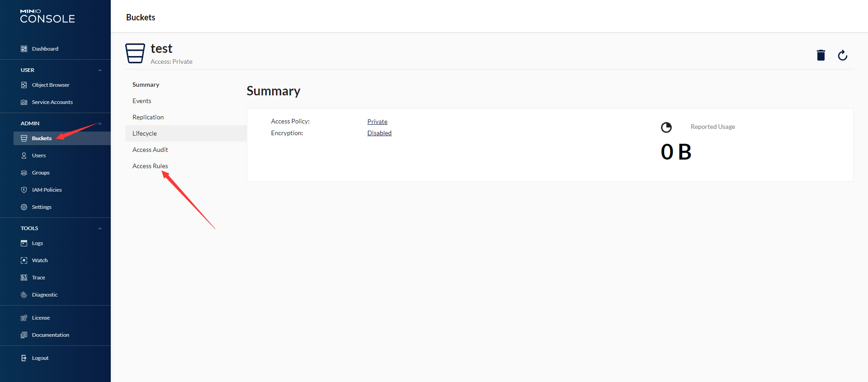Viewport: 868px width, 382px height.
Task: Open Logs menu label
Action: tap(38, 243)
